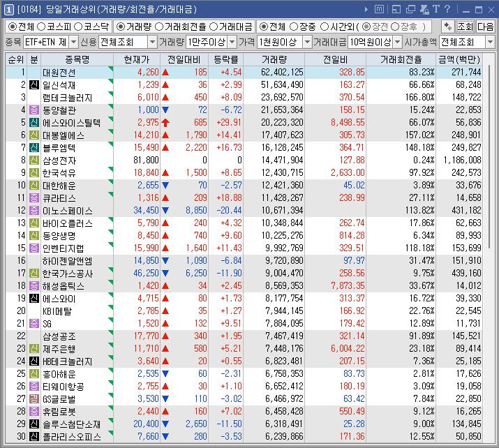
Task: Select the 거래량 sort radio button
Action: 120,27
